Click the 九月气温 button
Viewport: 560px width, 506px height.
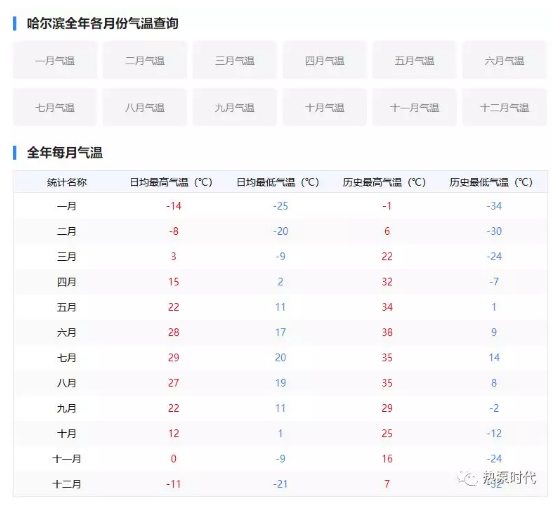(x=235, y=107)
